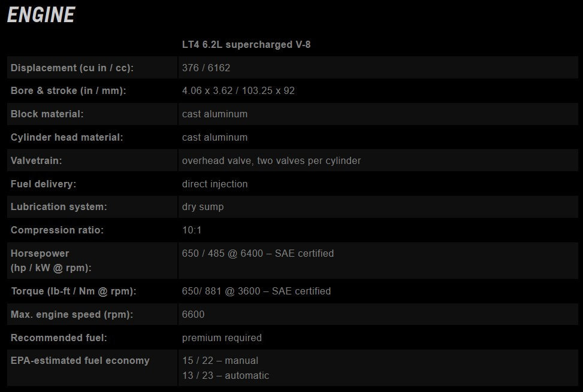Select the LT4 6.2L supercharged V-8 column header

[x=246, y=44]
